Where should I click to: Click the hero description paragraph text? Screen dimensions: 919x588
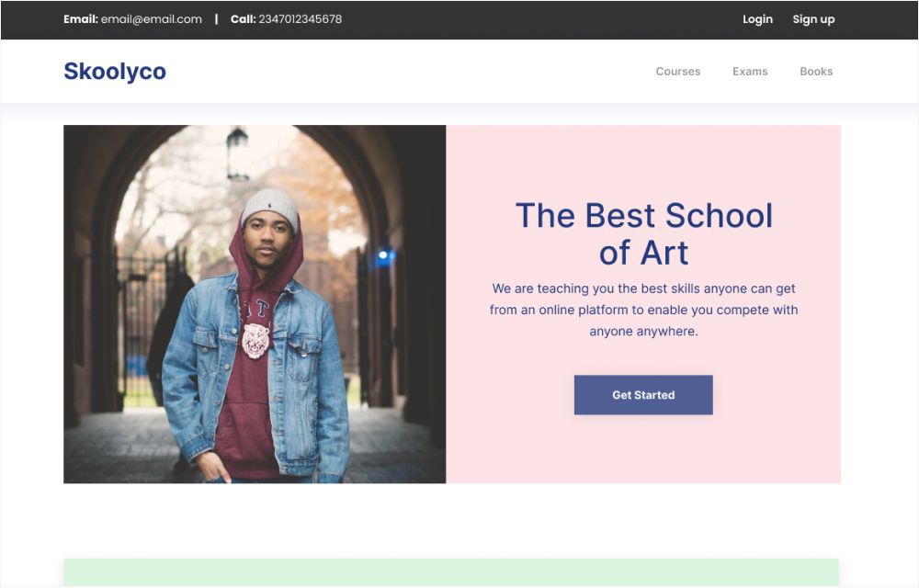pos(643,310)
